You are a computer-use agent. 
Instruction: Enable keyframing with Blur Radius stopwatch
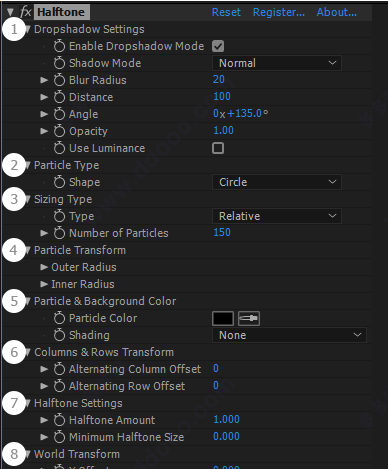click(x=59, y=80)
